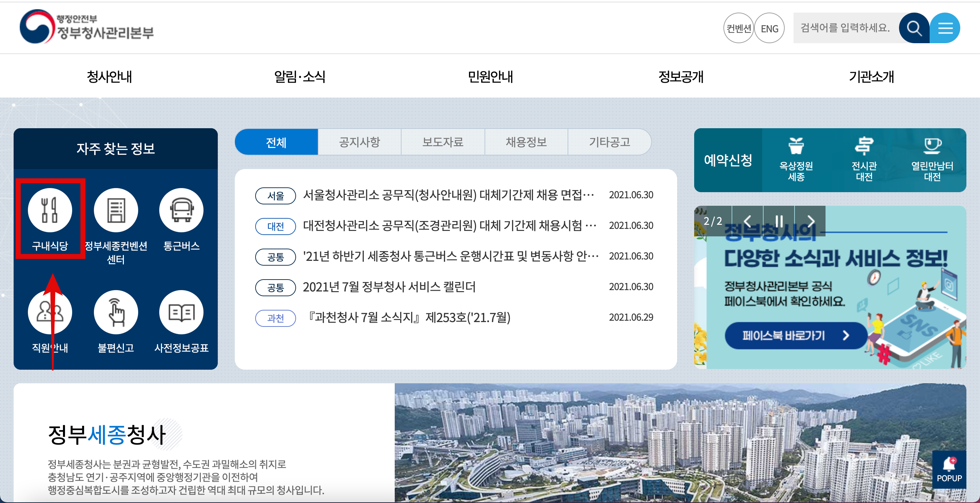Advance to the next banner slide
980x503 pixels.
(x=810, y=221)
